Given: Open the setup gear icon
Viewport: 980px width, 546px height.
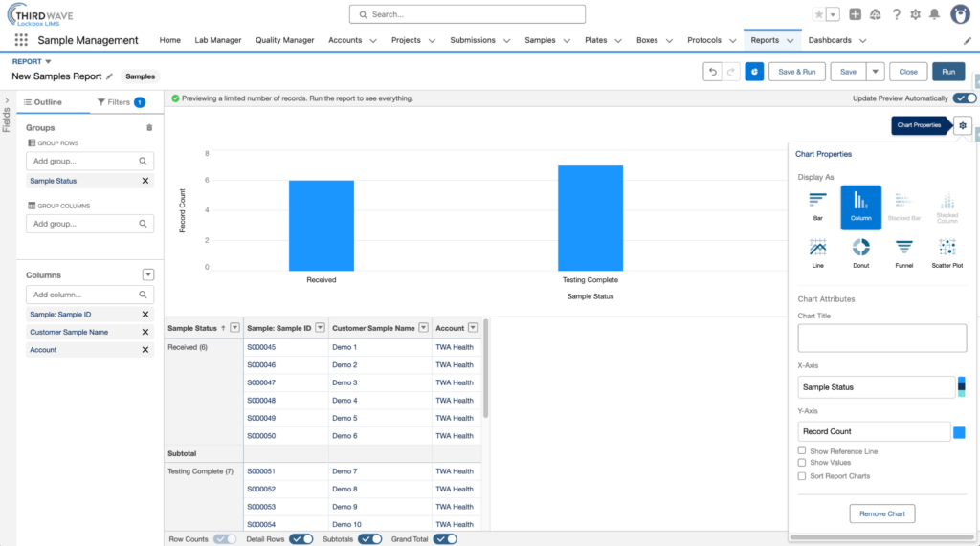Looking at the screenshot, I should point(915,14).
